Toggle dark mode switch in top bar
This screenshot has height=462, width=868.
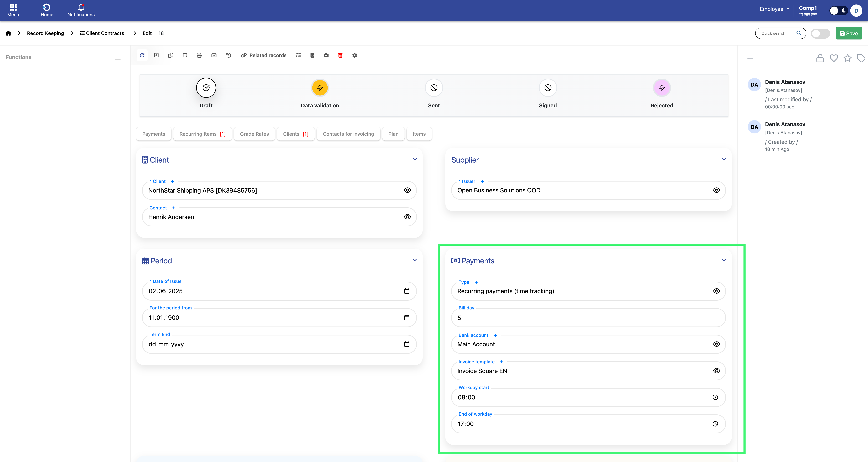click(838, 11)
